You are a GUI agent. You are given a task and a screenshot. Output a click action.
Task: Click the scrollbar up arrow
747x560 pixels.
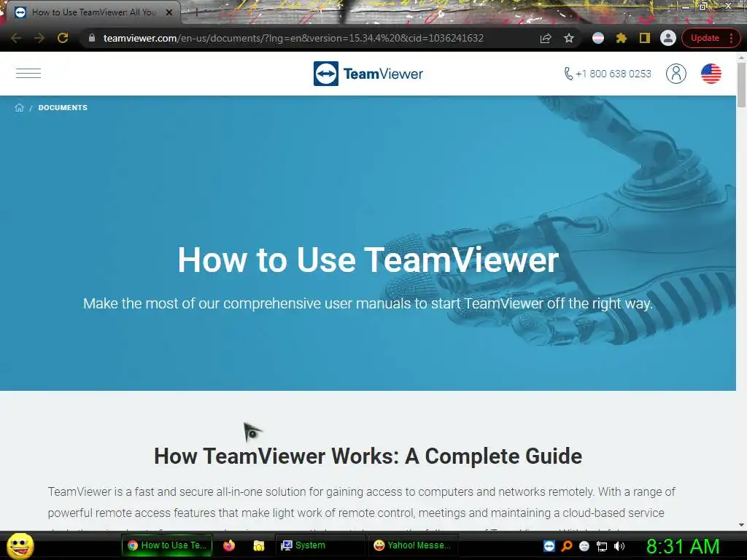(741, 57)
